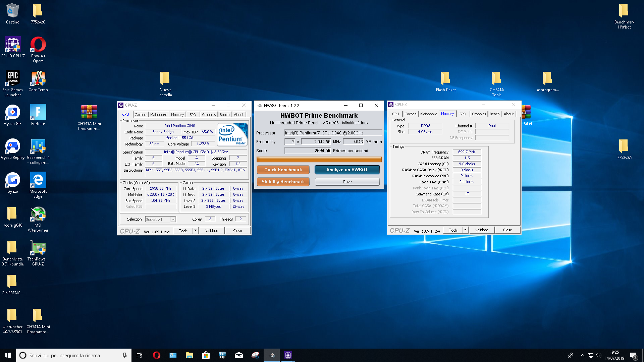Screen dimensions: 644x362
Task: Open the CPUID CPU-Z desktop shortcut
Action: click(x=13, y=47)
